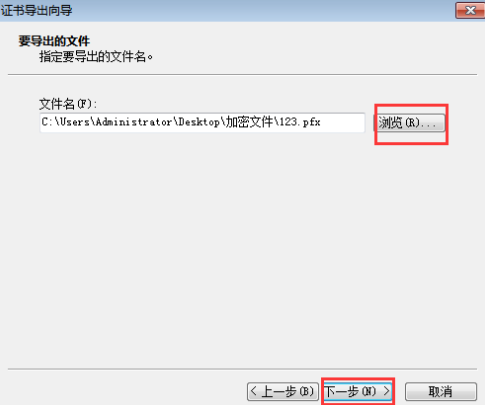The image size is (485, 405).
Task: Return via 上一步(B) back button
Action: (x=283, y=391)
